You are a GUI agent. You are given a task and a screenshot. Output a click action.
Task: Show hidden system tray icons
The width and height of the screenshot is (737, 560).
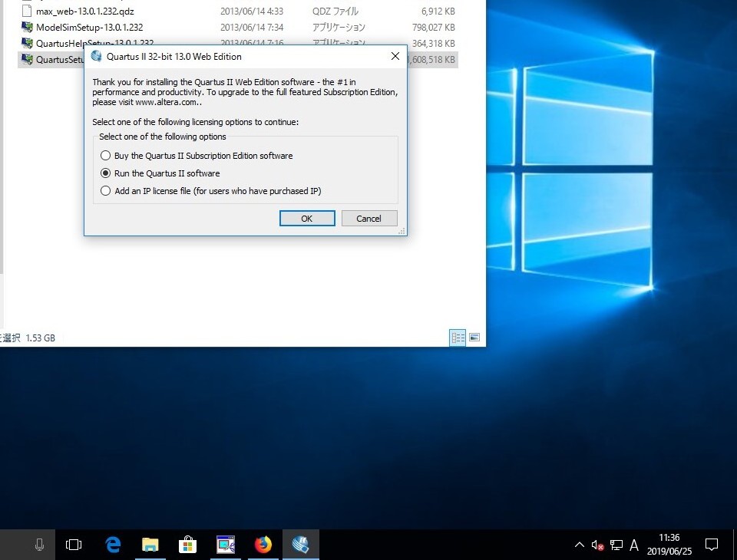pos(580,545)
